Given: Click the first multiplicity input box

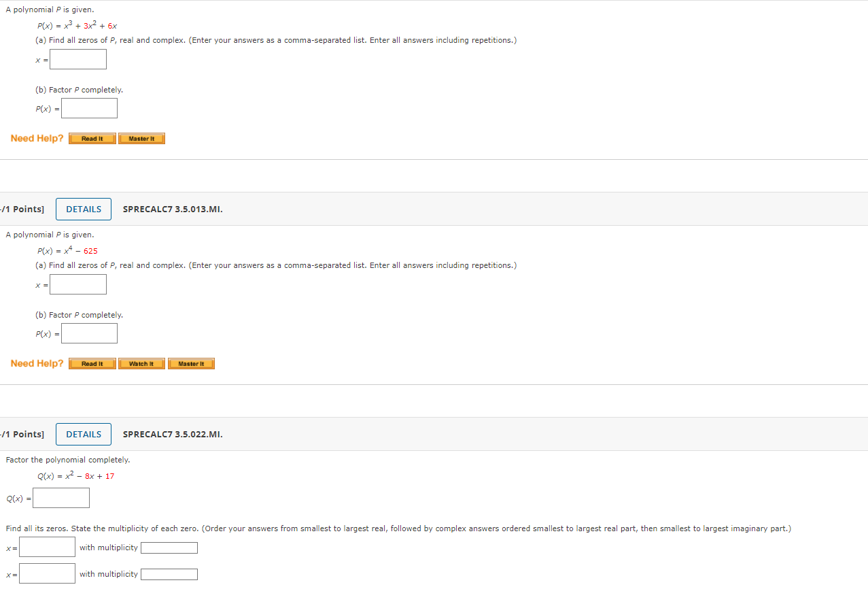Looking at the screenshot, I should pyautogui.click(x=169, y=548).
